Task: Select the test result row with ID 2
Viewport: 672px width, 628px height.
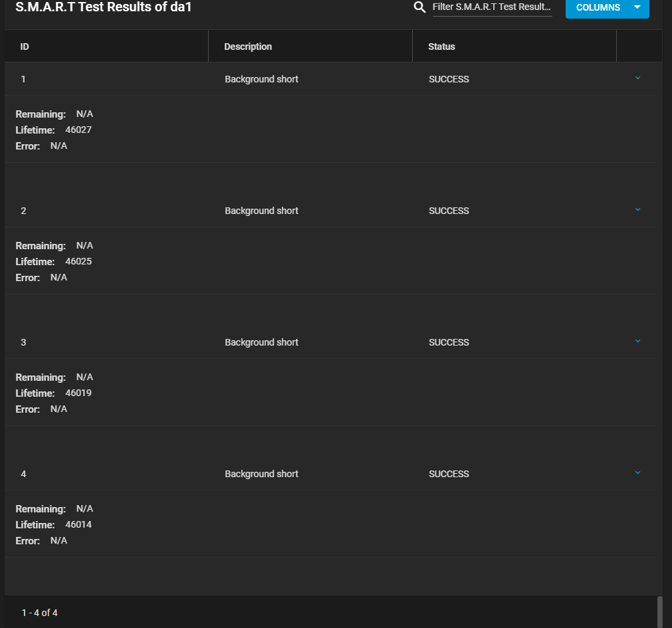Action: (23, 211)
